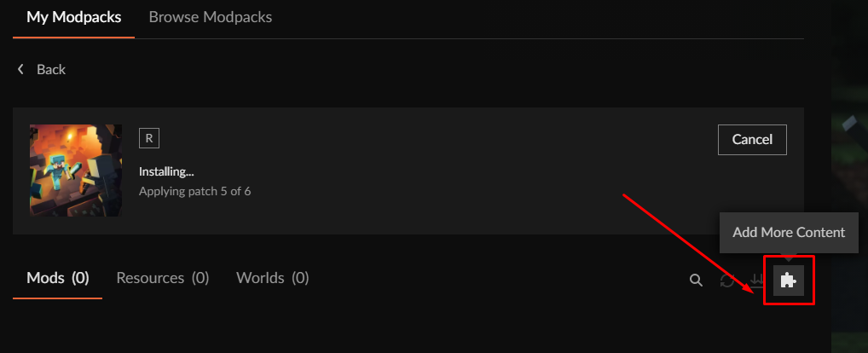The width and height of the screenshot is (868, 353).
Task: Click the Applying patch 5 of 6 text
Action: (x=194, y=191)
